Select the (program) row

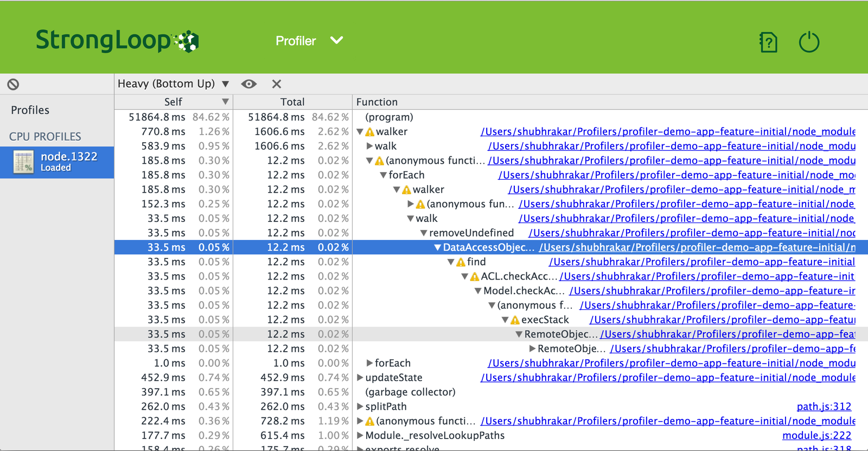(491, 117)
